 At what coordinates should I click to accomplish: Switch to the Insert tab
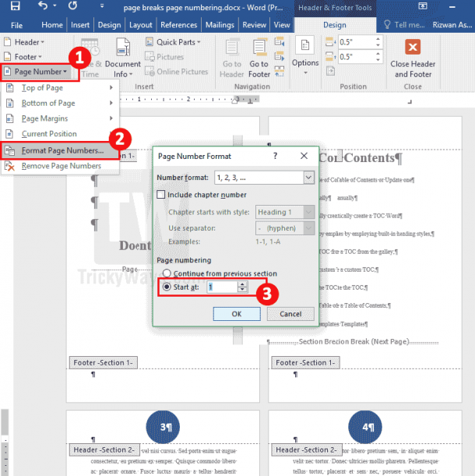[80, 25]
